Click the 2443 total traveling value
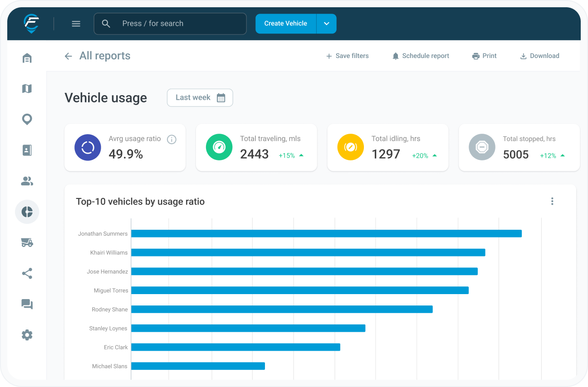The height and width of the screenshot is (387, 588). 255,155
